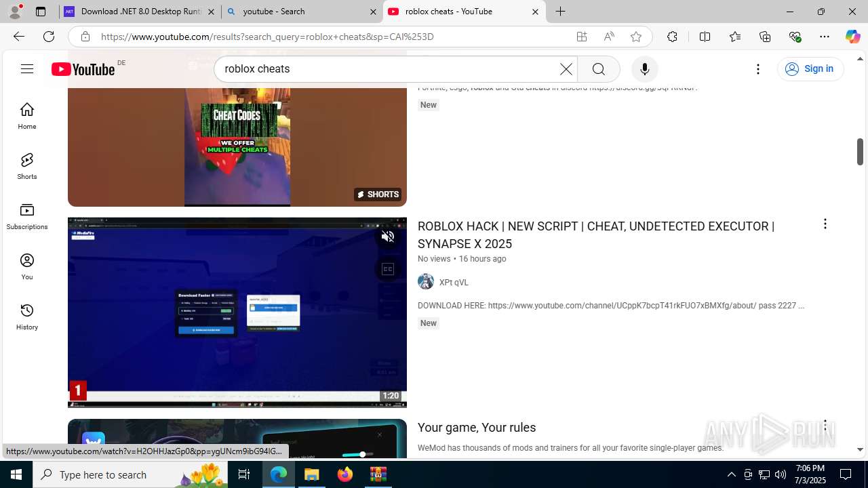Open the volume control in tray

tap(781, 474)
